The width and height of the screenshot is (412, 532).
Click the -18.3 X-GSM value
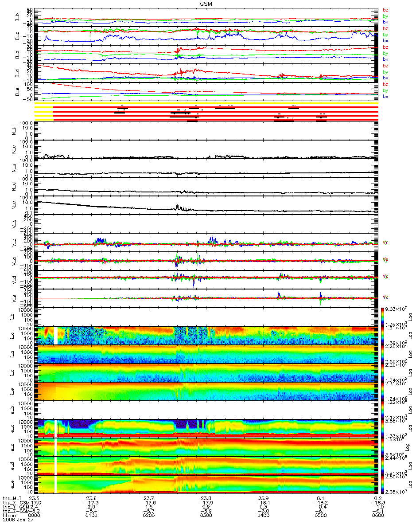378,503
